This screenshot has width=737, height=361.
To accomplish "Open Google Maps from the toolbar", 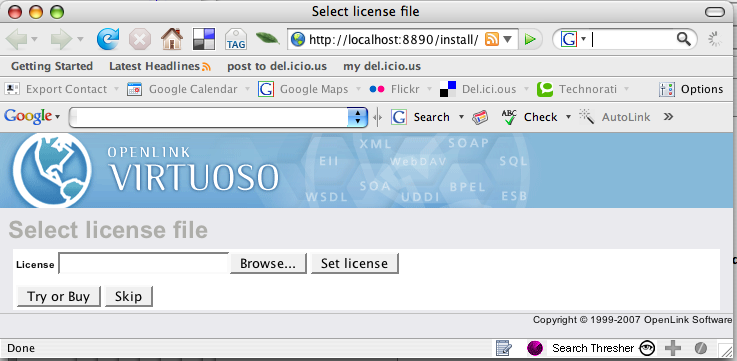I will 303,89.
